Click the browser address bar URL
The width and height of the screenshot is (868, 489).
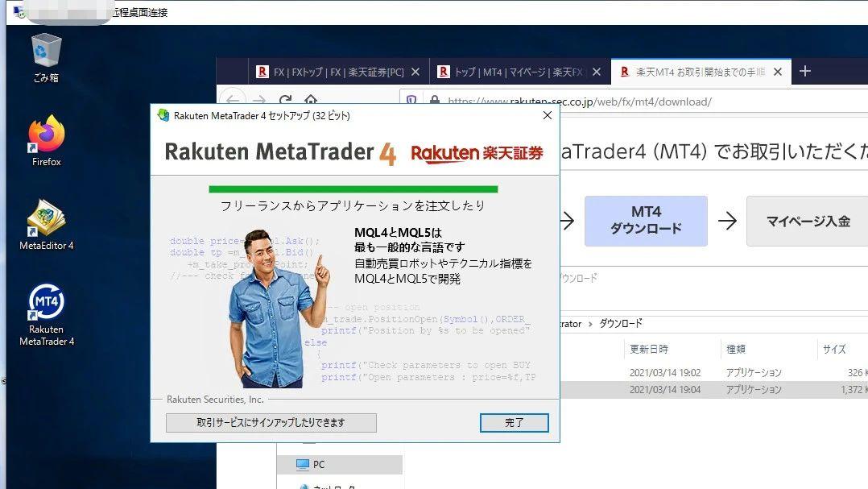pyautogui.click(x=580, y=102)
